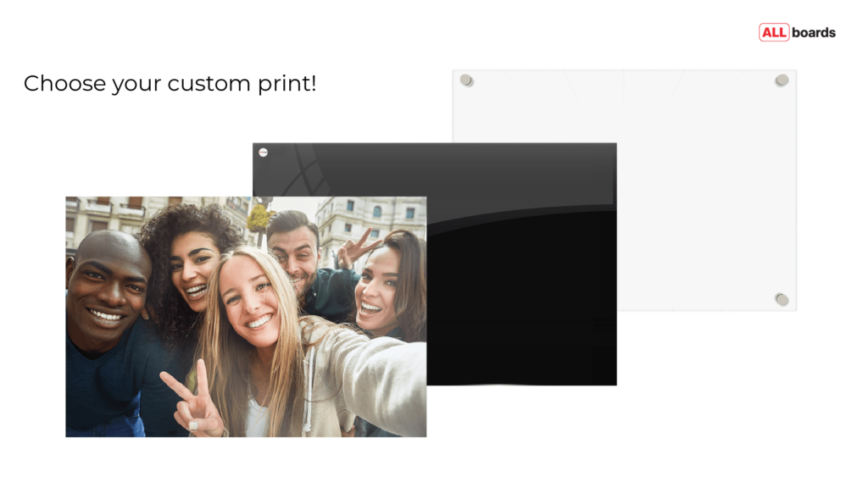Click the red ALL logo badge

(x=774, y=33)
